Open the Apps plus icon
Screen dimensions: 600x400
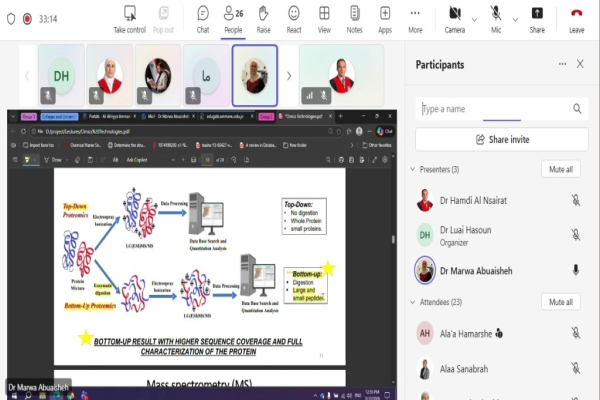click(384, 17)
